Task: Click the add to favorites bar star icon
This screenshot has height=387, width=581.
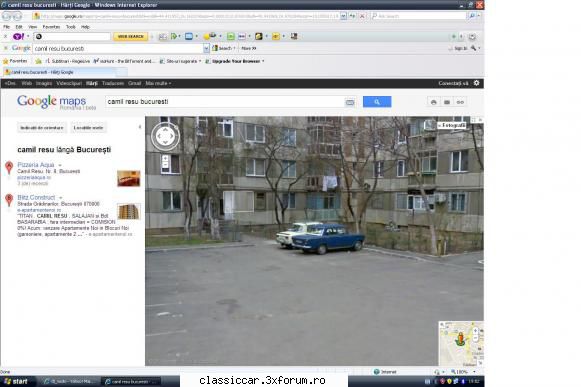Action: 38,61
